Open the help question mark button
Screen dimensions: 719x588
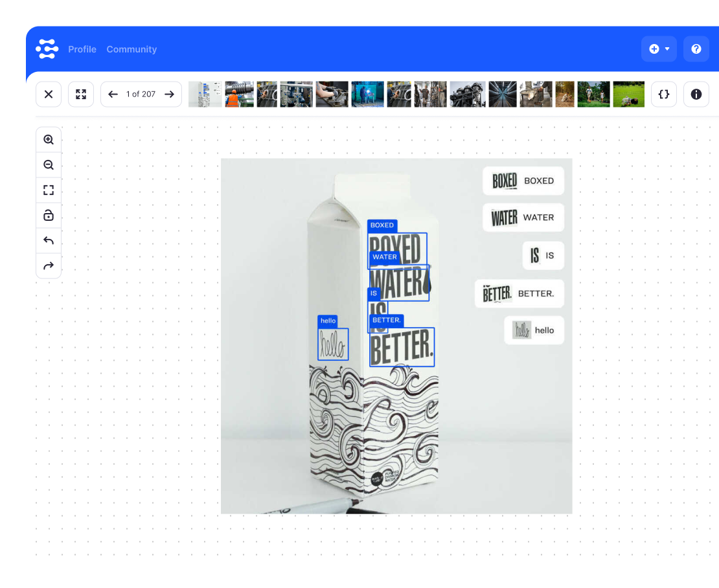pos(696,49)
